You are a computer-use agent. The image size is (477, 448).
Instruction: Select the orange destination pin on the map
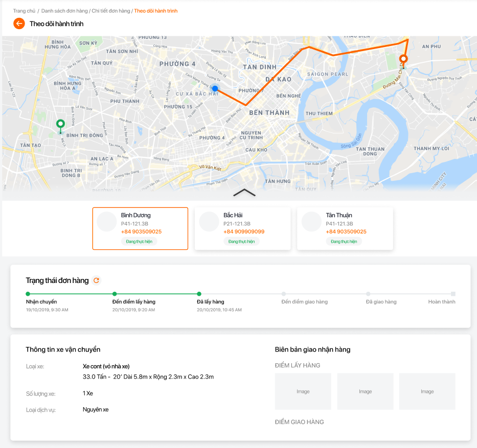403,61
